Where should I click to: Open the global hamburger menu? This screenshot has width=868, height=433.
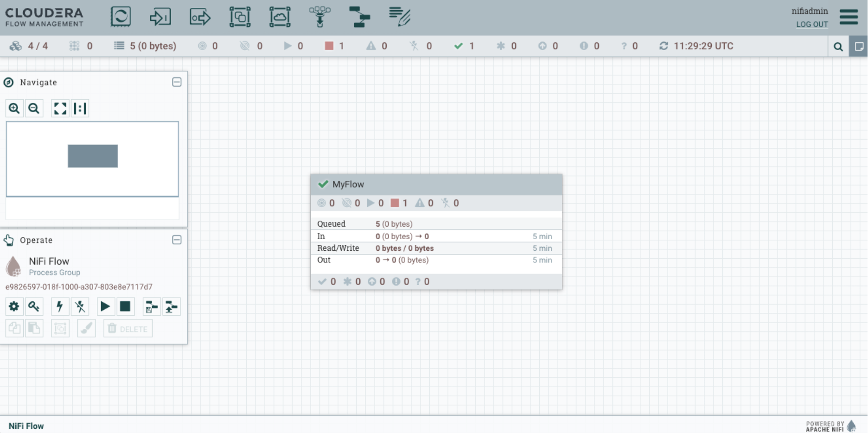click(849, 17)
